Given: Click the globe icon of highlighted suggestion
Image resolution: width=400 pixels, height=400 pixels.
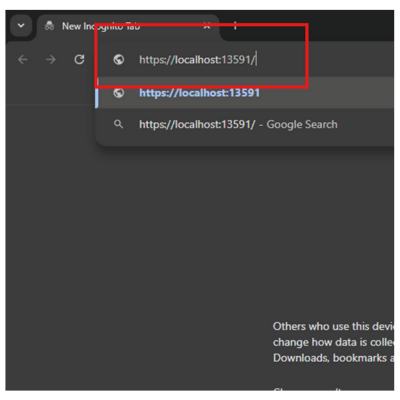Looking at the screenshot, I should point(119,93).
